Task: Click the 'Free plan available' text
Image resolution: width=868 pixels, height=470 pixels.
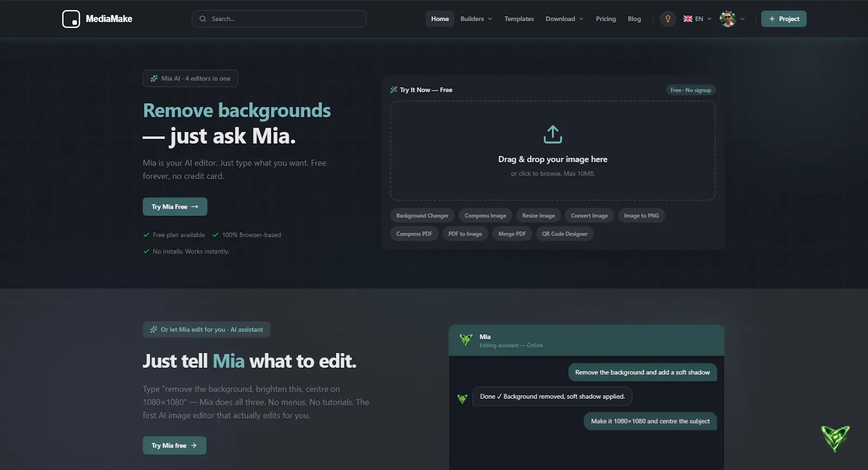Action: (178, 235)
